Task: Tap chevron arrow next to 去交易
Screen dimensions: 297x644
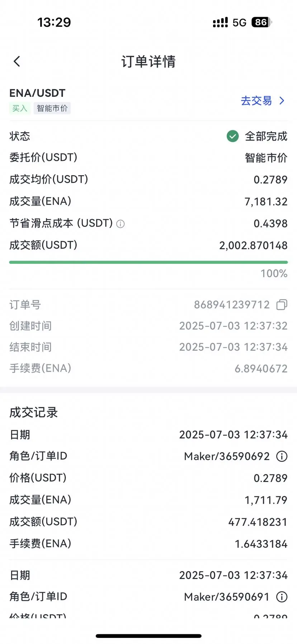Action: [282, 101]
